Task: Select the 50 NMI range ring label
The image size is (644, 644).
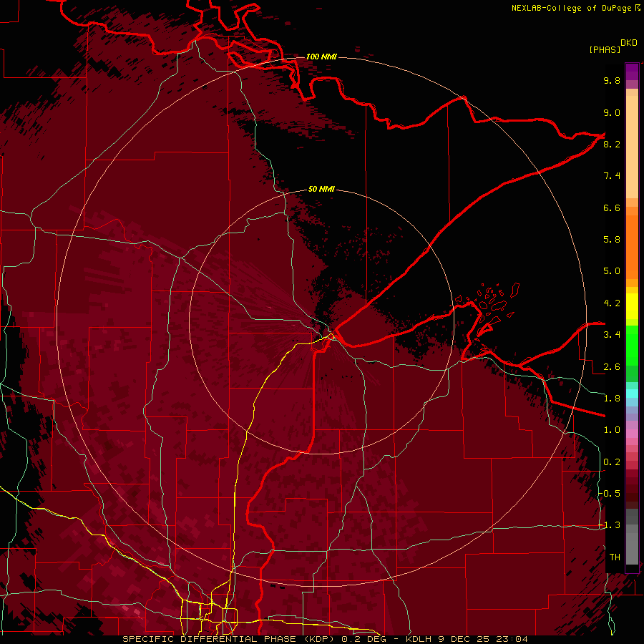Action: click(x=321, y=189)
